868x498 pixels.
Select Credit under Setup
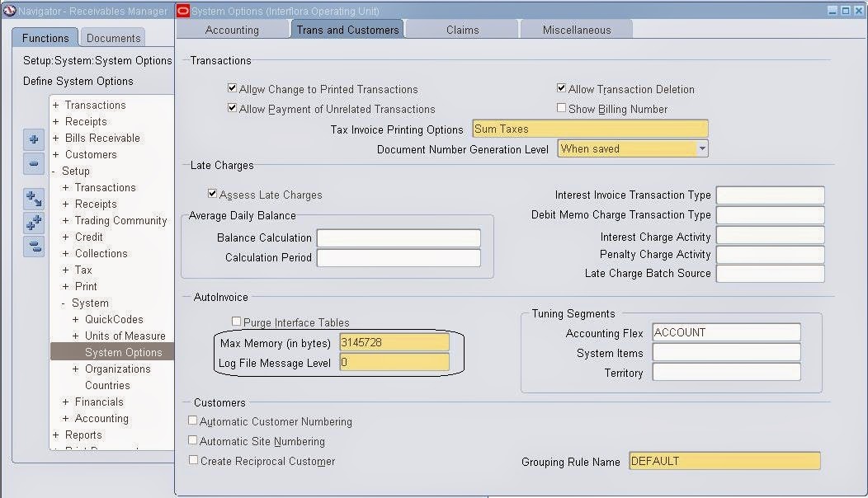pyautogui.click(x=88, y=237)
